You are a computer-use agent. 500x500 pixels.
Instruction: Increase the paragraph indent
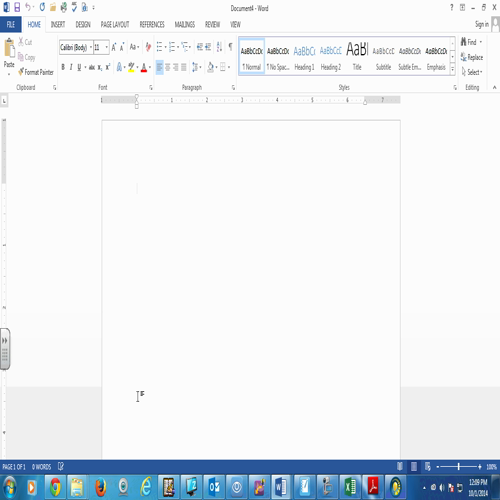point(208,47)
